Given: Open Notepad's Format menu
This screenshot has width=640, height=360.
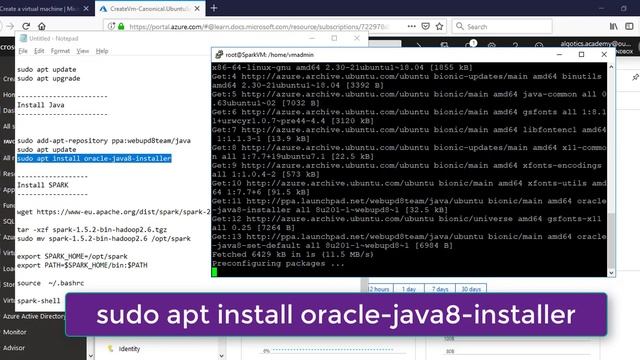Looking at the screenshot, I should [x=60, y=51].
